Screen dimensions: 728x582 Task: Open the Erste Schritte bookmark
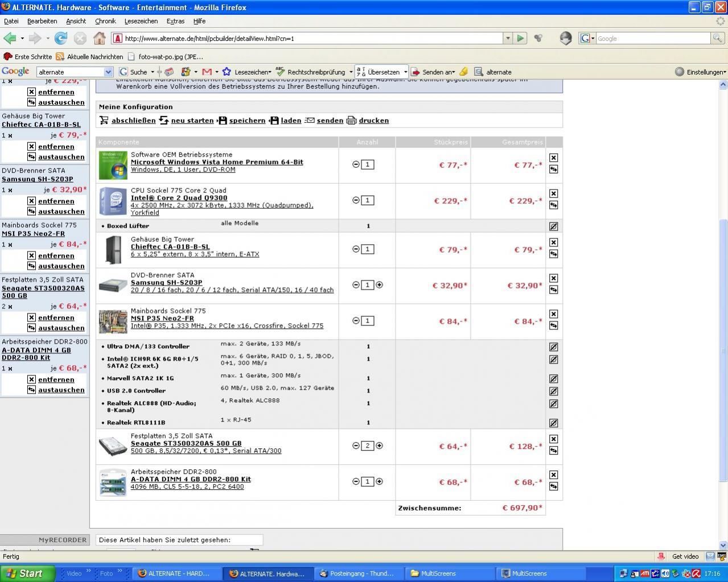(x=28, y=57)
